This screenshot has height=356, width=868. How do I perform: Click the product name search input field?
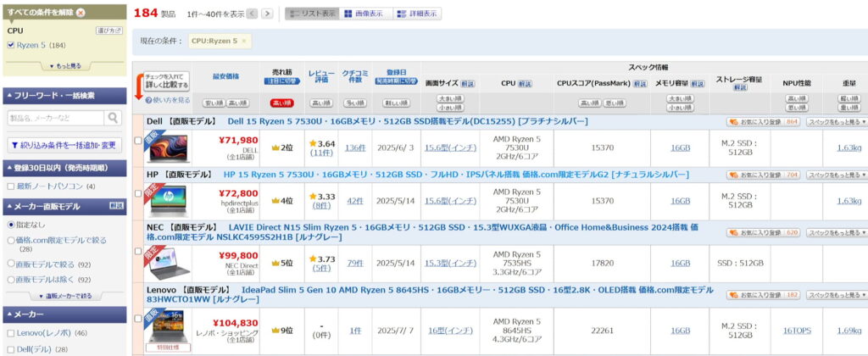pos(55,118)
